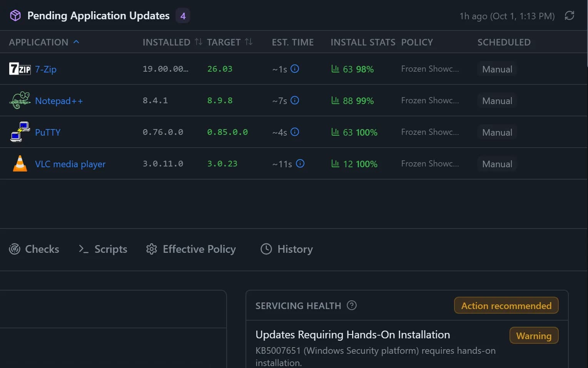
Task: Click the Frozen Showc... policy for 7-Zip
Action: 430,69
